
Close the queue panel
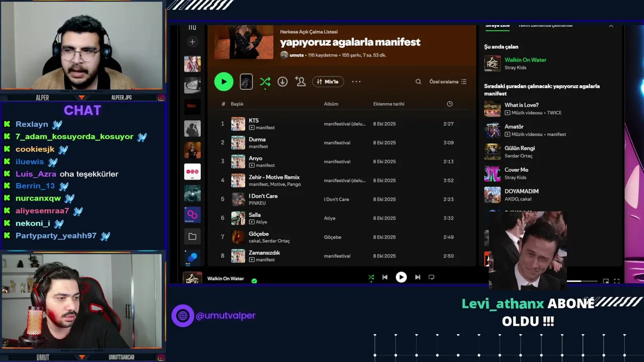click(x=611, y=26)
